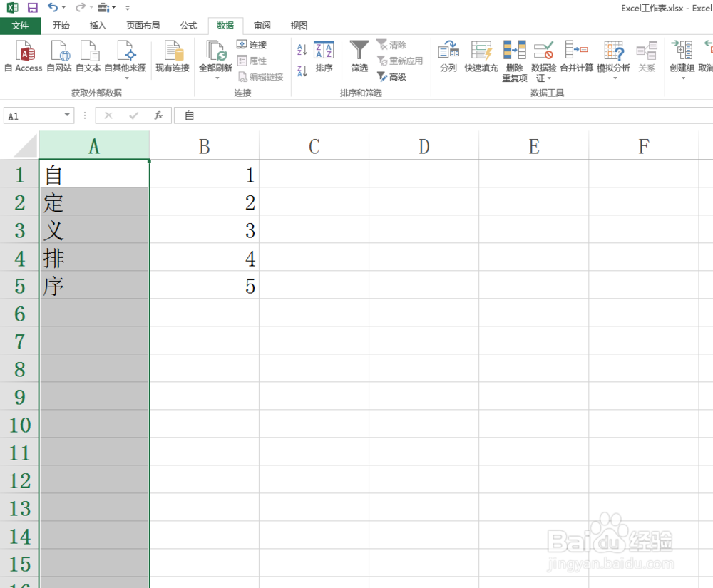The width and height of the screenshot is (713, 588).
Task: Select row 3 header
Action: click(19, 230)
